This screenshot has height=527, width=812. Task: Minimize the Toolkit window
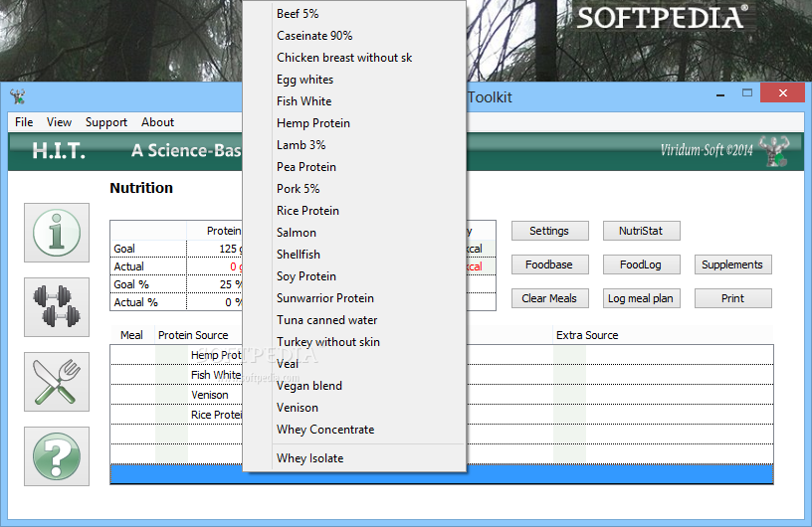click(720, 94)
